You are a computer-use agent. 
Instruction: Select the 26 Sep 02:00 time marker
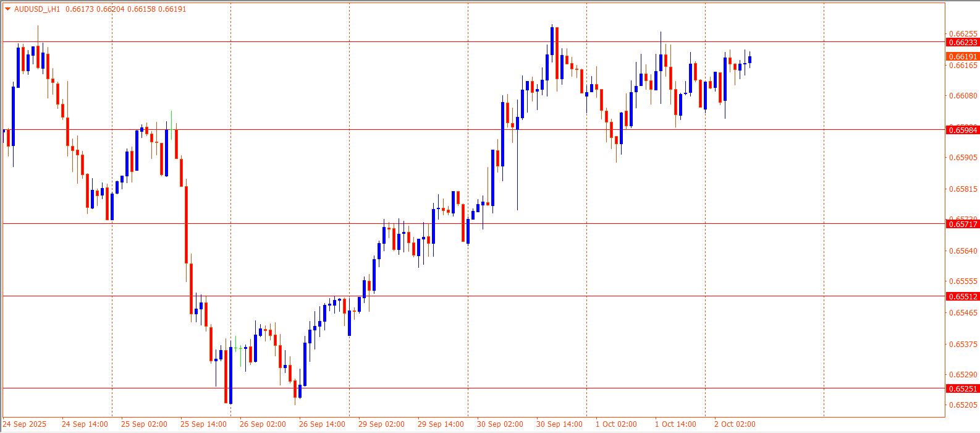coord(263,424)
